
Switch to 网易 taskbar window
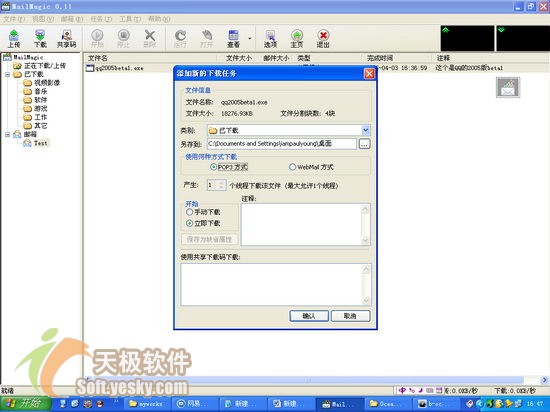coord(195,404)
